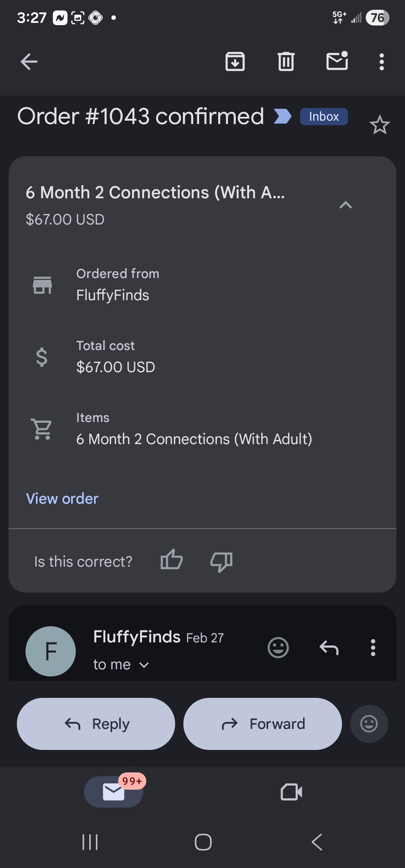405x868 pixels.
Task: Switch to the Meet video tab
Action: point(291,792)
